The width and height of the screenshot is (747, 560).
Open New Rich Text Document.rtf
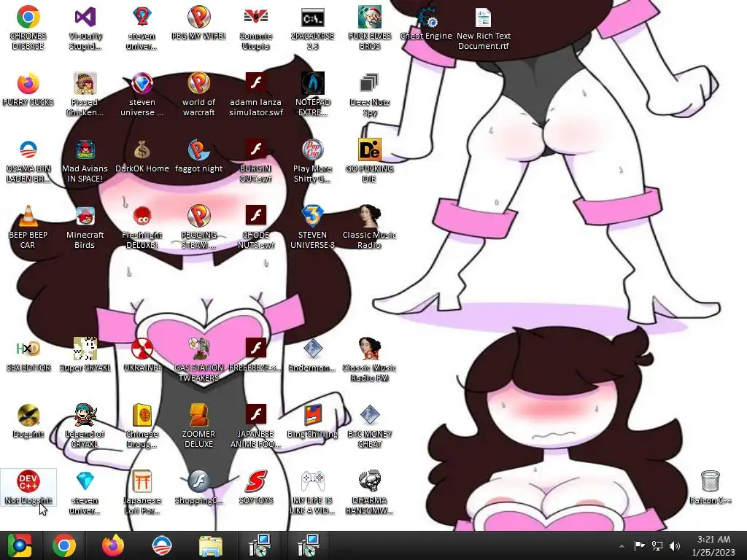click(x=483, y=28)
